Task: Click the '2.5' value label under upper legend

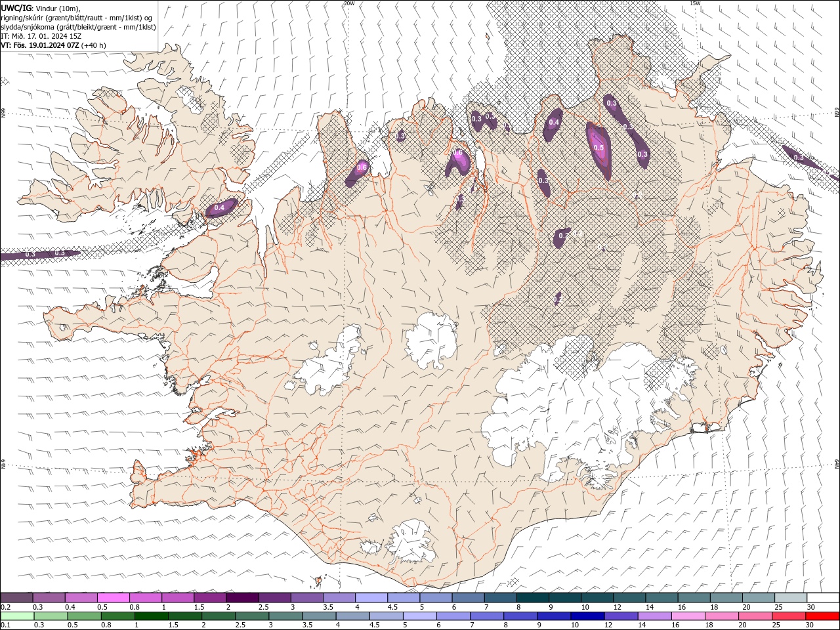Action: point(263,608)
